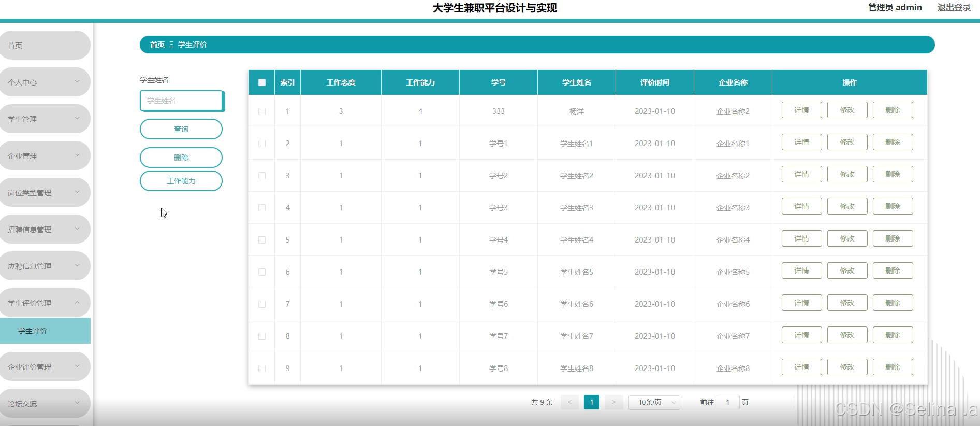Expand the 招聘信息管理 sidebar menu
This screenshot has height=426, width=980.
45,229
